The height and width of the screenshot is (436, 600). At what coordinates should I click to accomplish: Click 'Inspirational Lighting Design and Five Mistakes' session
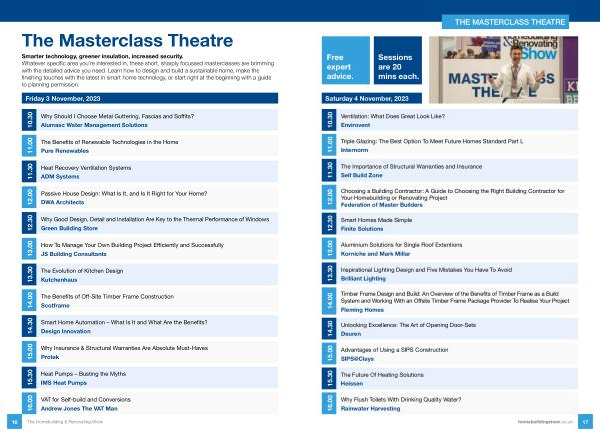426,270
